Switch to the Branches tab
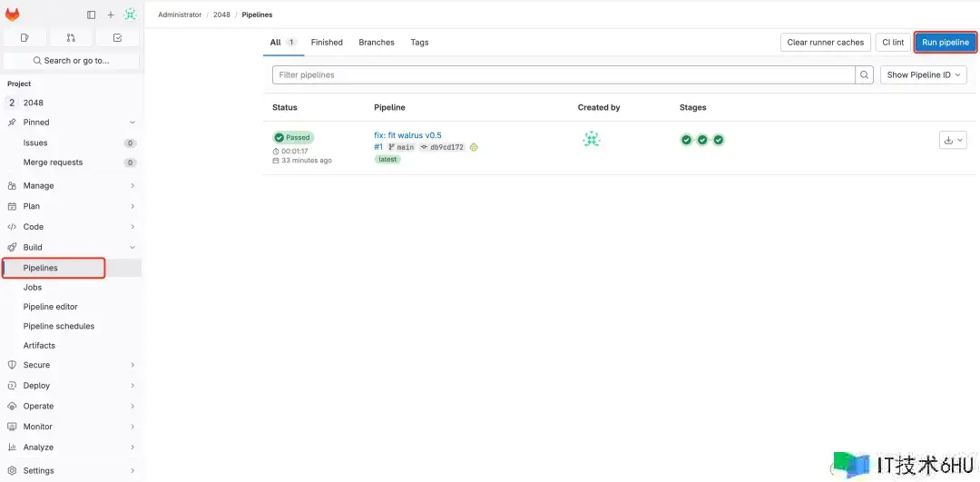 coord(377,43)
